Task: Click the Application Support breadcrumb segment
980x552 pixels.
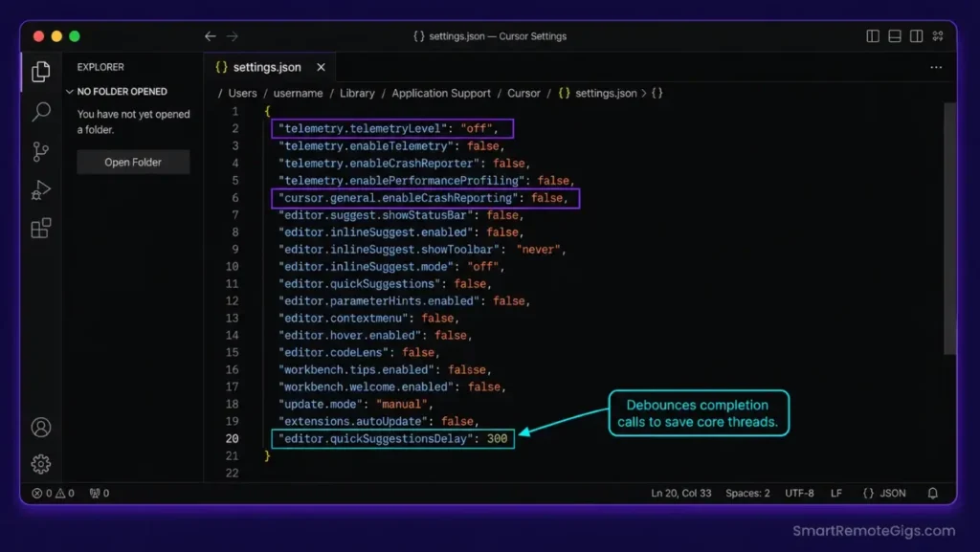Action: point(441,93)
